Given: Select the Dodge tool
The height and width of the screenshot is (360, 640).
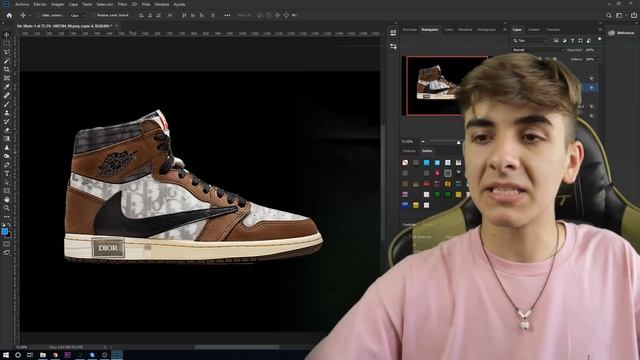Looking at the screenshot, I should click(7, 156).
